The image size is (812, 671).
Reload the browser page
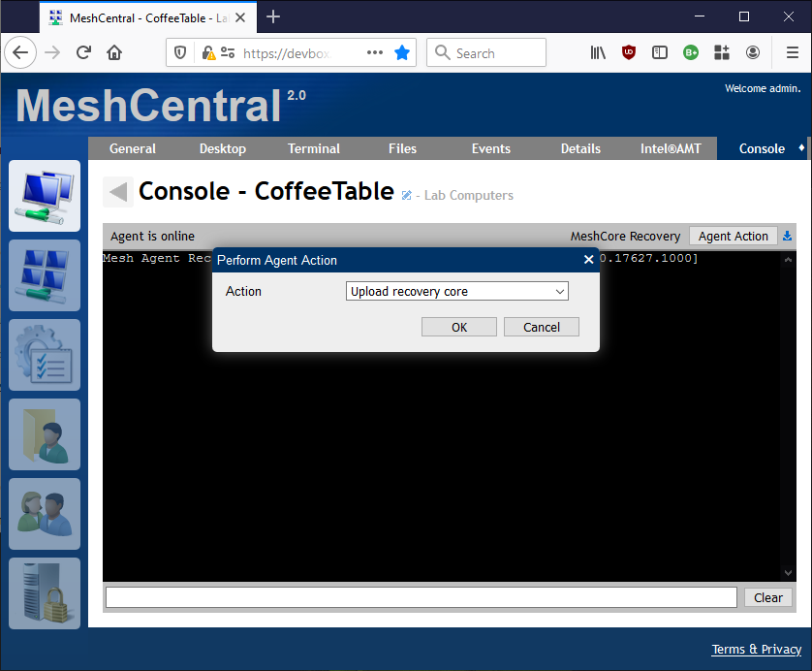tap(83, 52)
